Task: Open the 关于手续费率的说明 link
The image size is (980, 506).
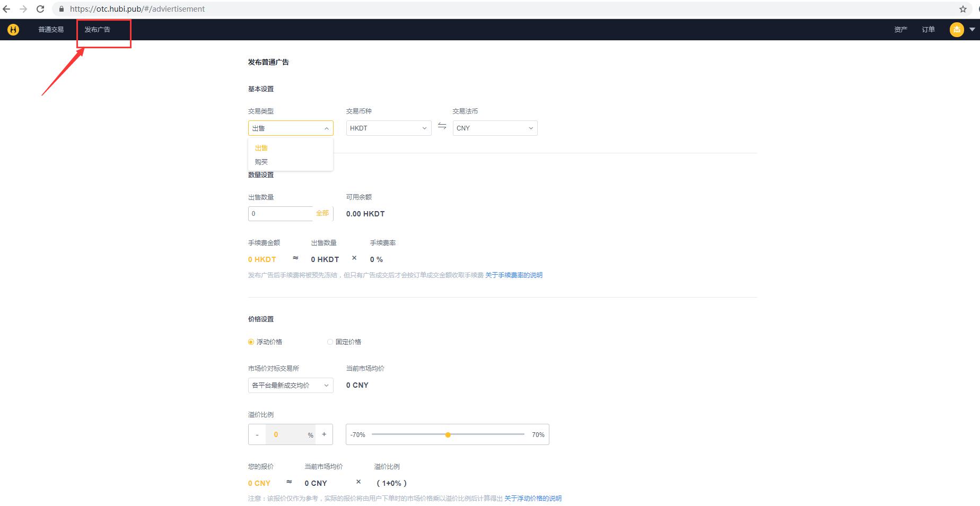Action: pyautogui.click(x=514, y=275)
